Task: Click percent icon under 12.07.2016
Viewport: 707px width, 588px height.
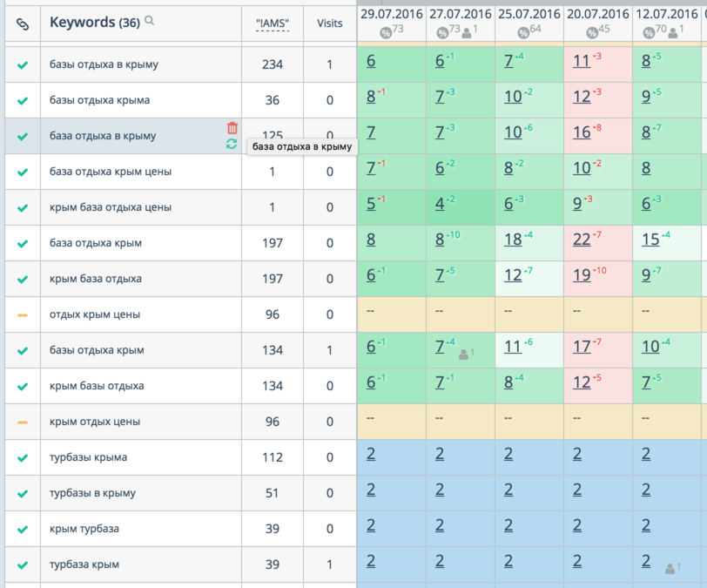Action: click(x=649, y=32)
